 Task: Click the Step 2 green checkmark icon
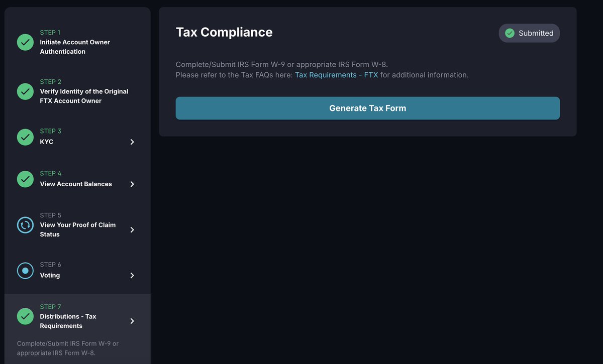click(25, 91)
